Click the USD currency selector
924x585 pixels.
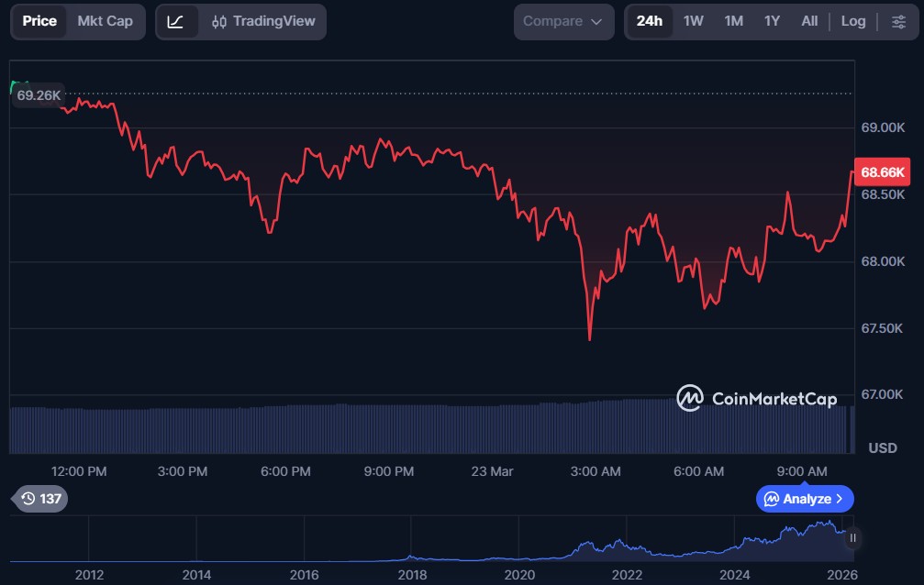point(883,448)
